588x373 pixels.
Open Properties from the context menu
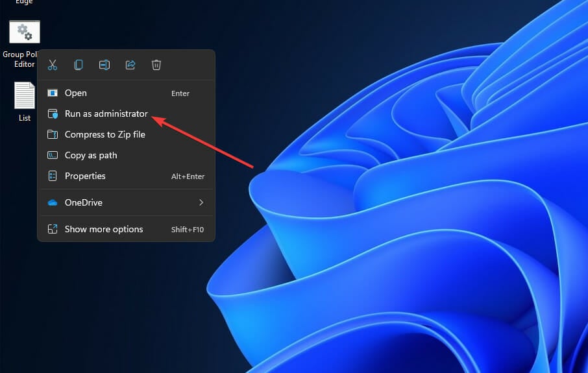click(x=127, y=176)
